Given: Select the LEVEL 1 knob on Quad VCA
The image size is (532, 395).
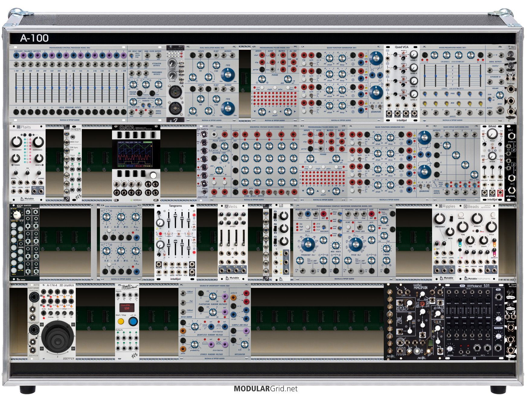Looking at the screenshot, I should point(414,54).
